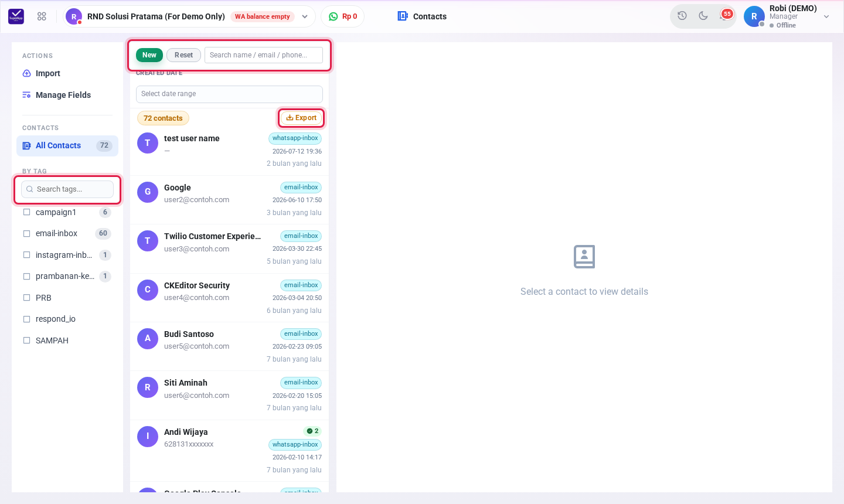Click Google contact avatar G
The image size is (844, 504).
pos(148,192)
